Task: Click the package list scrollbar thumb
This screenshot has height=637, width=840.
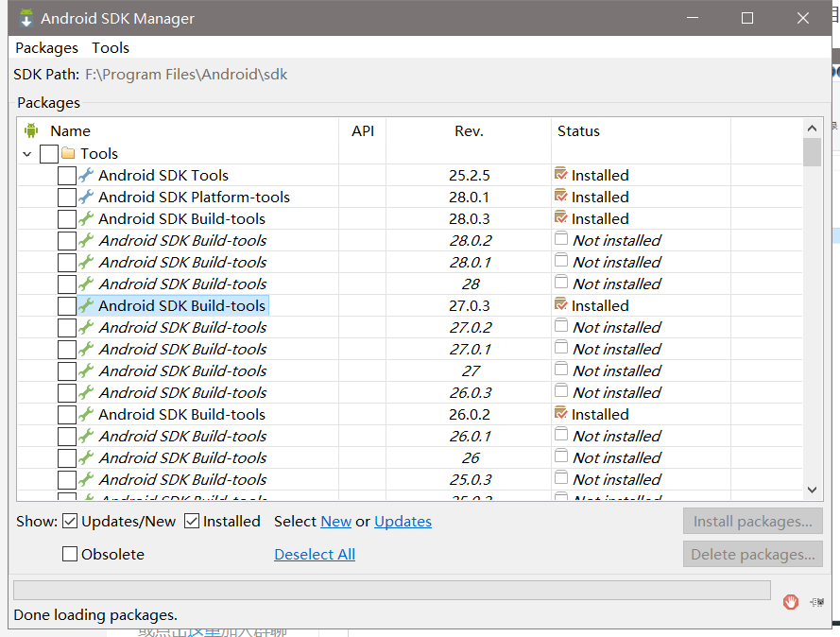Action: coord(813,152)
